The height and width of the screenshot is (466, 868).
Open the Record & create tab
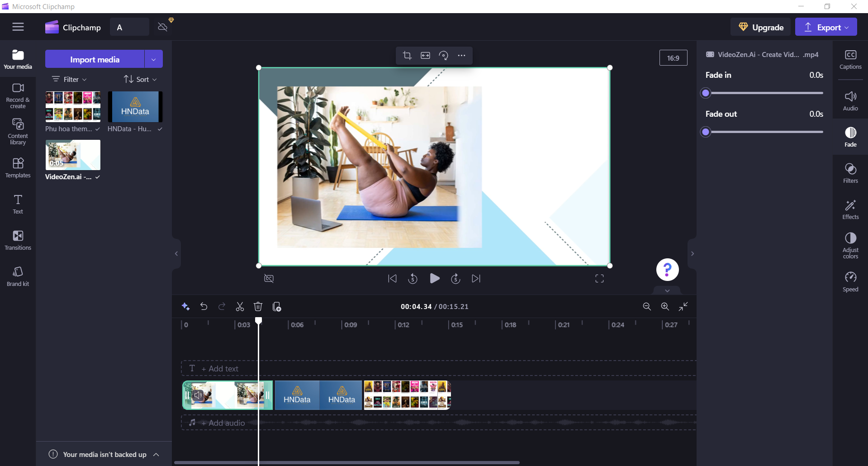[18, 95]
